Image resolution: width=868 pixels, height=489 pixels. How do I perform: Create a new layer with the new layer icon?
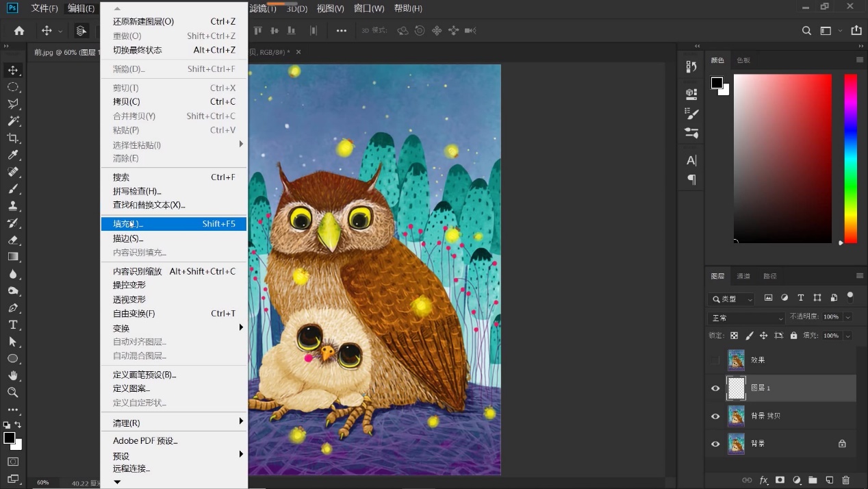829,480
